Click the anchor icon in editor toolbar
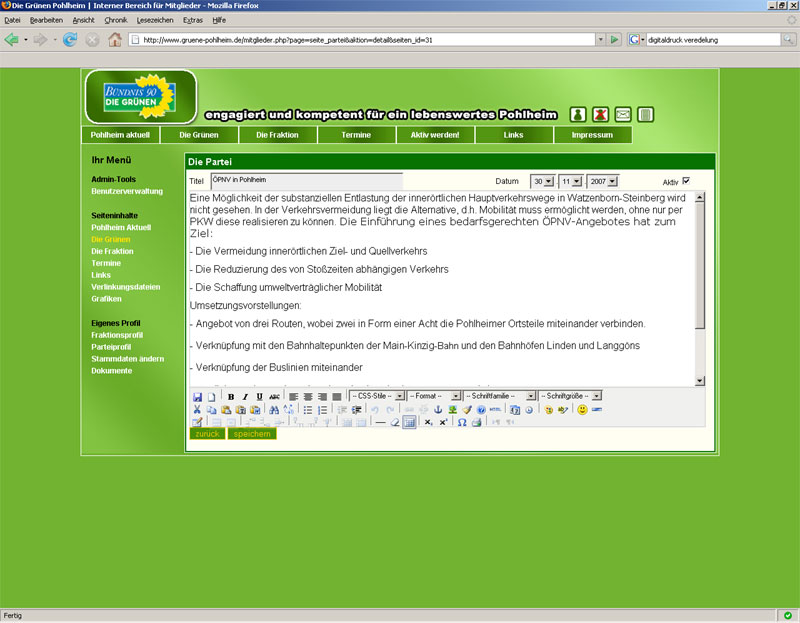 [x=437, y=410]
